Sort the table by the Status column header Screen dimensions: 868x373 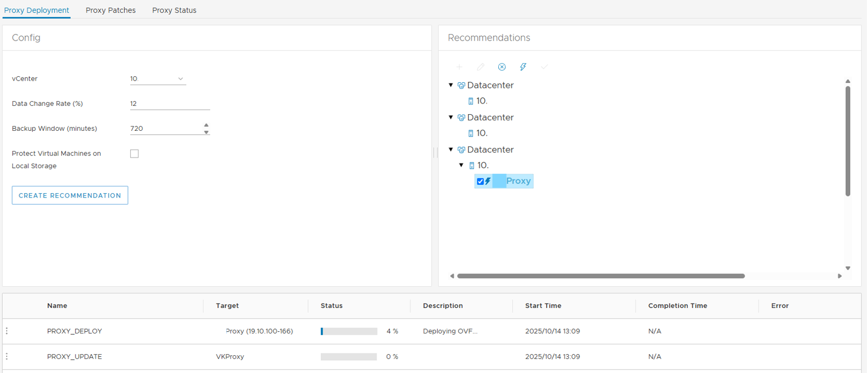(331, 306)
